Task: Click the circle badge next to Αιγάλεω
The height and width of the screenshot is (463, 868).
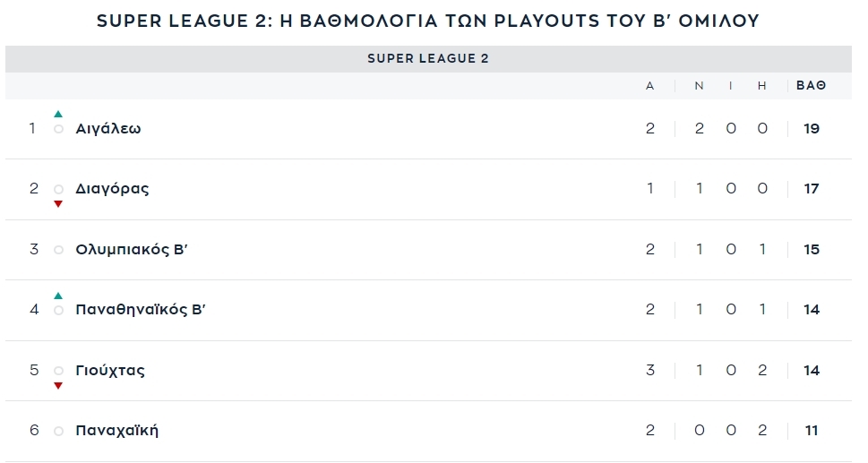Action: (x=58, y=129)
